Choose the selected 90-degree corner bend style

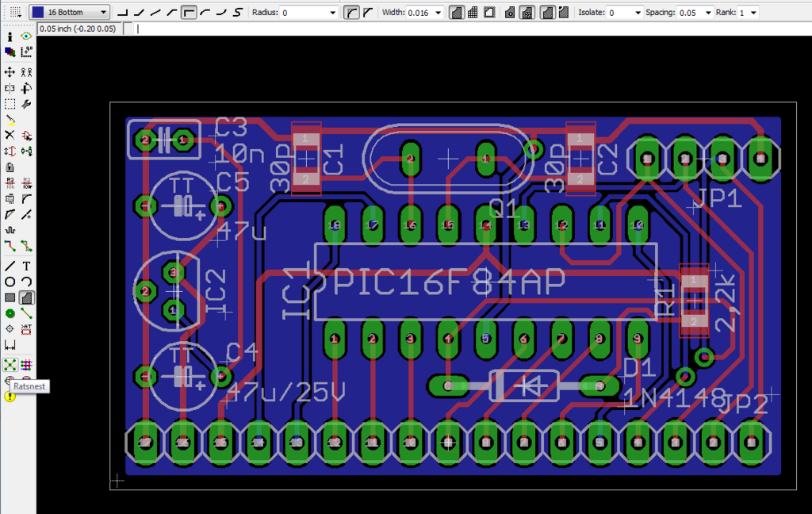(189, 13)
